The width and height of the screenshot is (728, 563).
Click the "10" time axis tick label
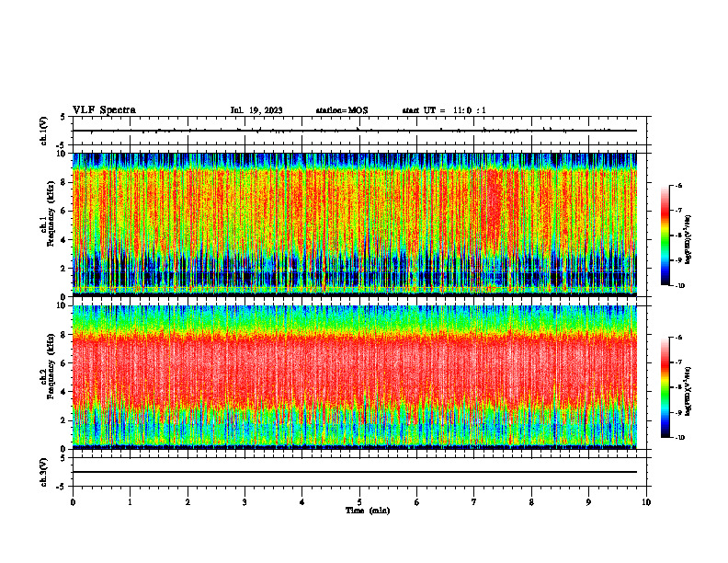tap(646, 502)
